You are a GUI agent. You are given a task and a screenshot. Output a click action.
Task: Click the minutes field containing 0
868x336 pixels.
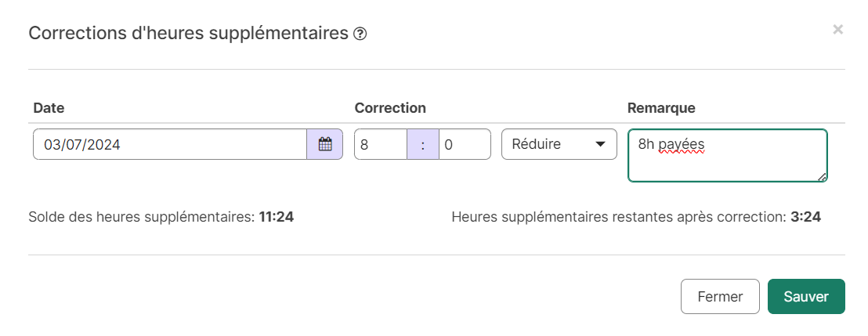pos(465,144)
